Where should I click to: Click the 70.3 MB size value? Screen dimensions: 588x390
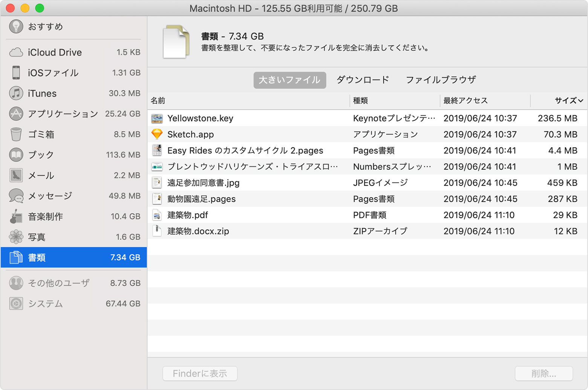pos(560,134)
